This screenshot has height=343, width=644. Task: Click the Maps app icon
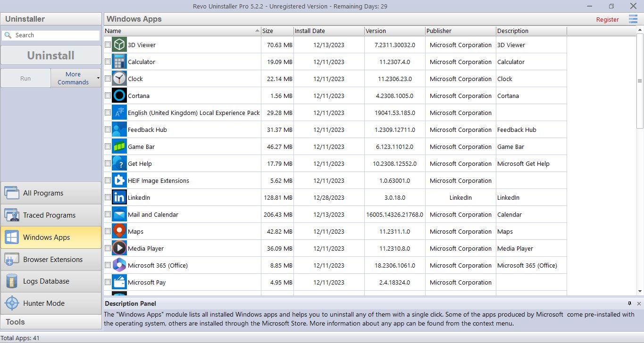(119, 231)
